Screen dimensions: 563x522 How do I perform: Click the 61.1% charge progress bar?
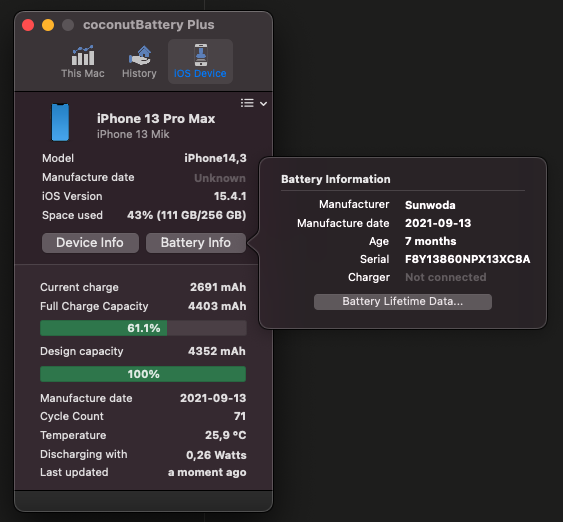(x=143, y=328)
